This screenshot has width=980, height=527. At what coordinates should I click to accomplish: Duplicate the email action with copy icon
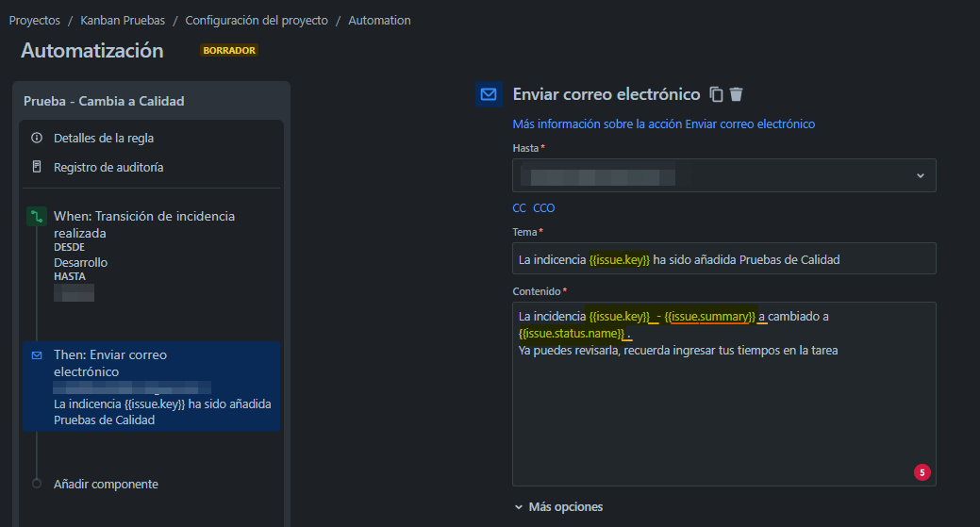pos(716,94)
